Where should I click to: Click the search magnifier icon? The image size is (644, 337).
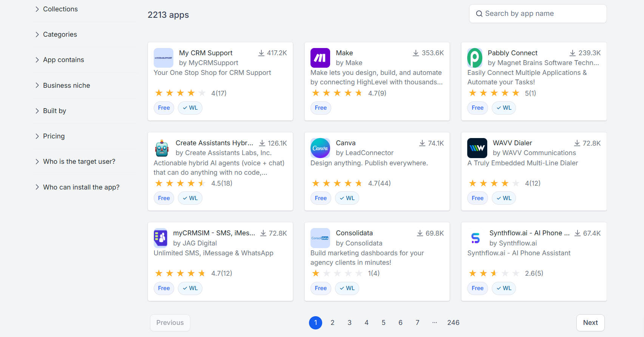click(479, 14)
